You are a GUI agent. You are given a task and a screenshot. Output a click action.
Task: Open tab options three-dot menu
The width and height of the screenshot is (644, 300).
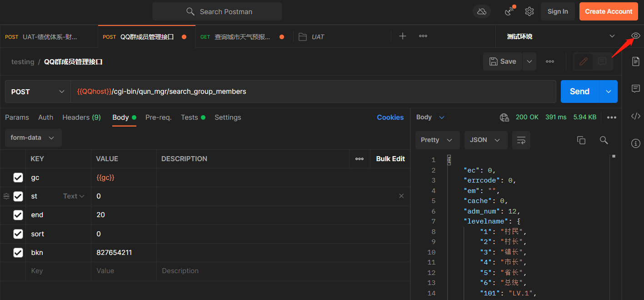click(x=423, y=36)
